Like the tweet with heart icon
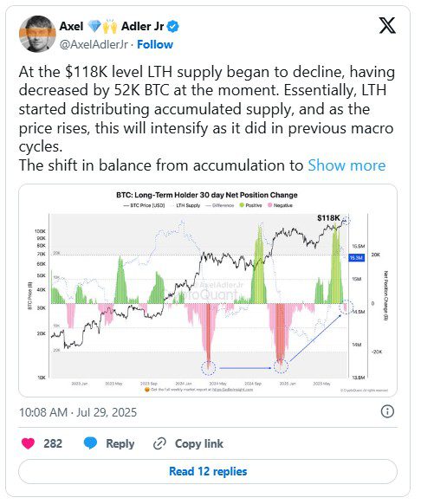421x504 pixels. 28,443
